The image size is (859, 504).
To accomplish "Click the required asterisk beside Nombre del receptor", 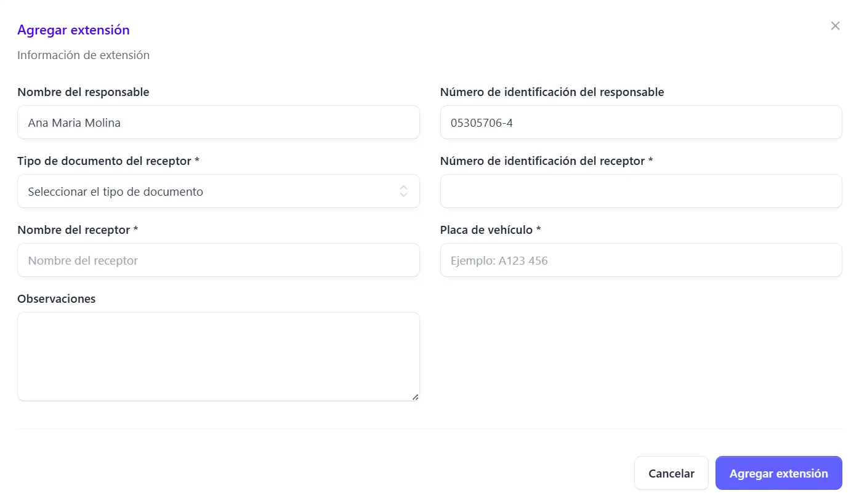I will 136,230.
